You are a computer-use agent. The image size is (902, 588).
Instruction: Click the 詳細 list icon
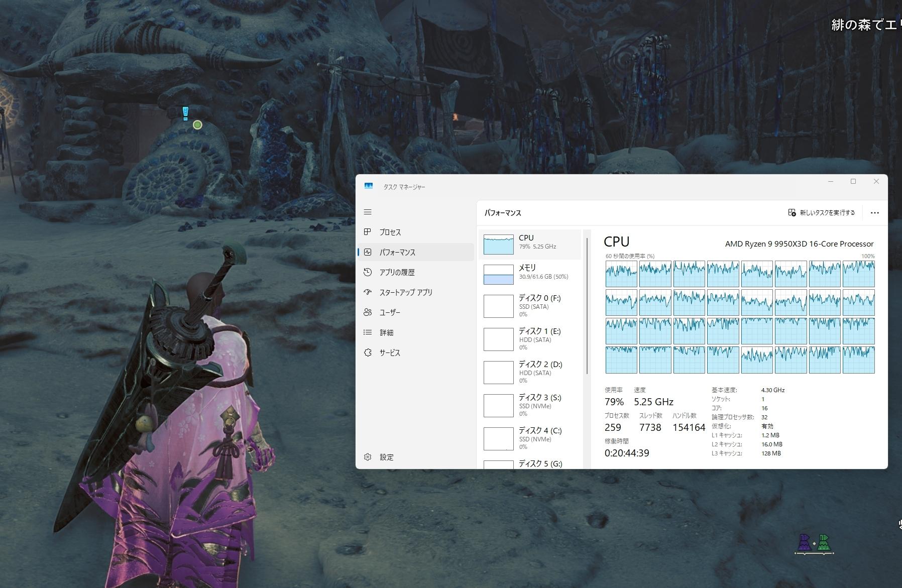(368, 332)
